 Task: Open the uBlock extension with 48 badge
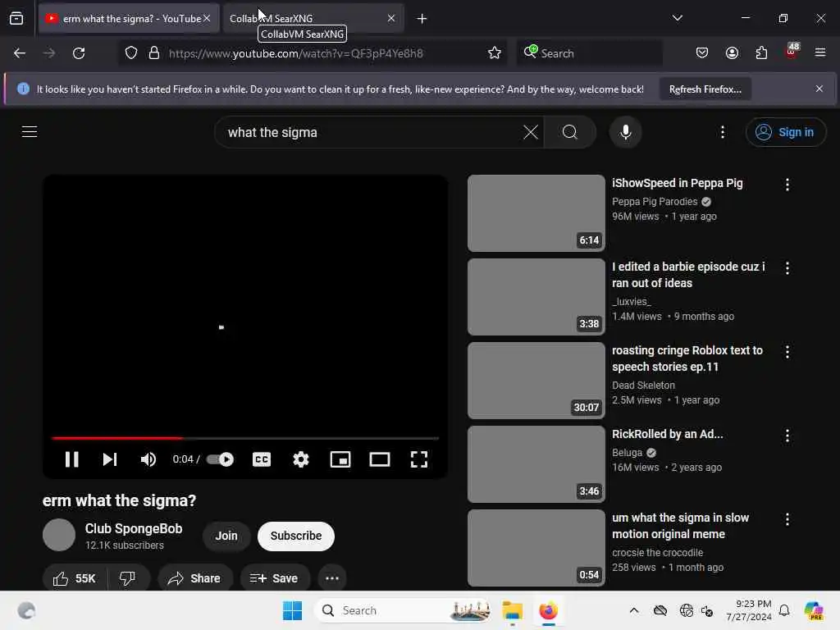point(792,52)
